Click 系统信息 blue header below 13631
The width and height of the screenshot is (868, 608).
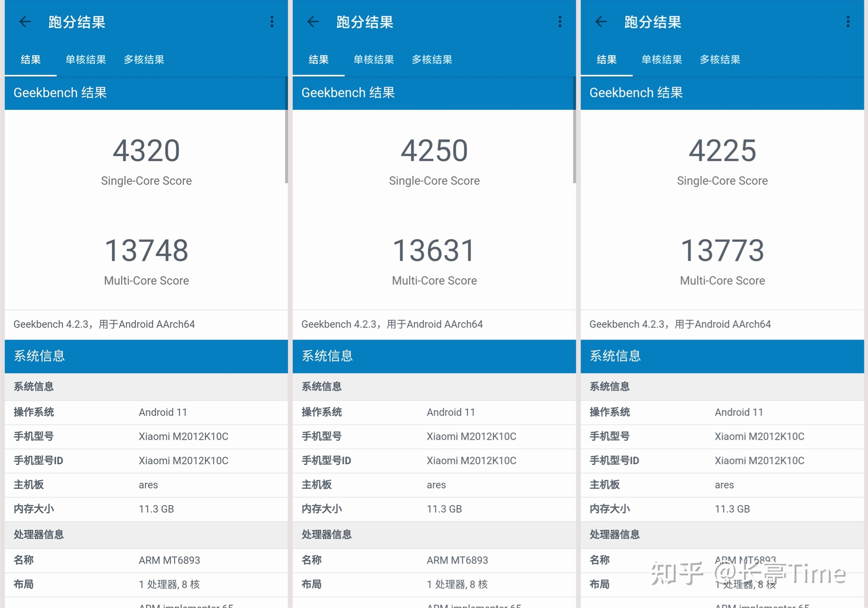(434, 356)
